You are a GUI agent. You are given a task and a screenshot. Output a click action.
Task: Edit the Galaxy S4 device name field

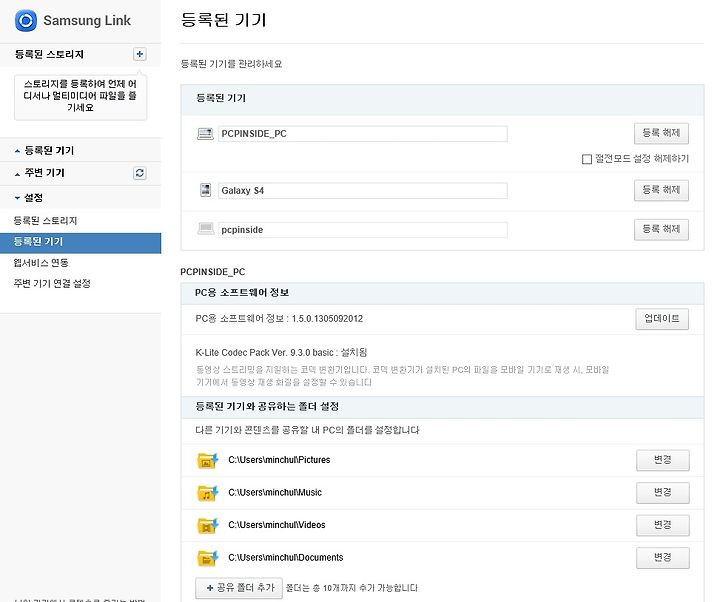point(363,191)
